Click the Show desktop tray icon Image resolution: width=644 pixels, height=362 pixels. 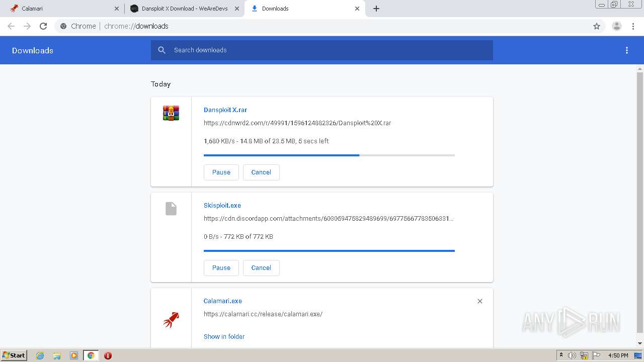click(638, 355)
